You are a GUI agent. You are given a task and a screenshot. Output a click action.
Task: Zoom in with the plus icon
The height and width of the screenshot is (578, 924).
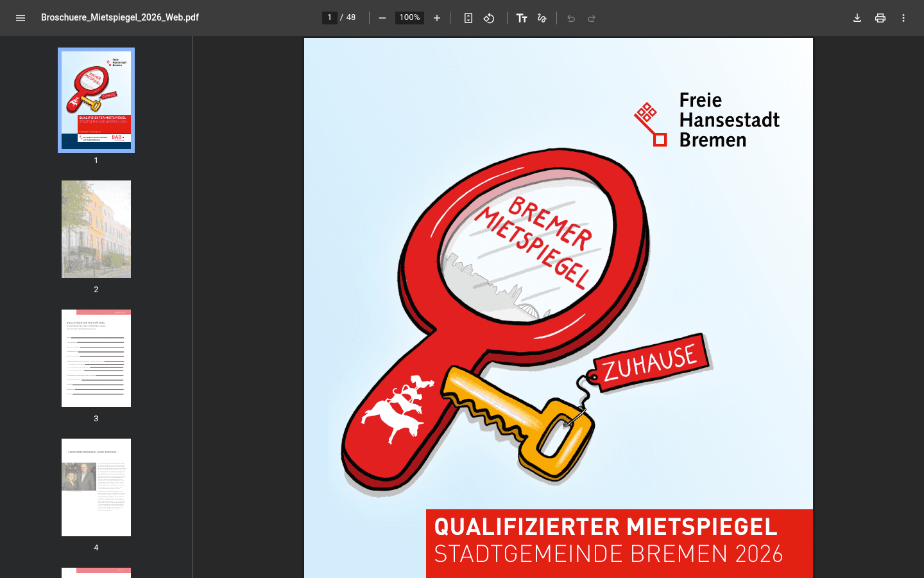437,18
